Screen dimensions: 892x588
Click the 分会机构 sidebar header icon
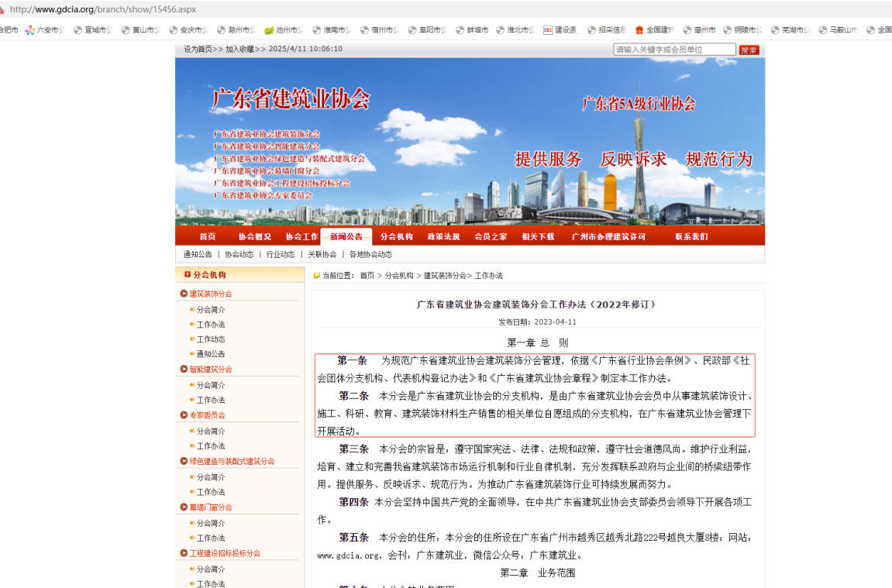[187, 274]
